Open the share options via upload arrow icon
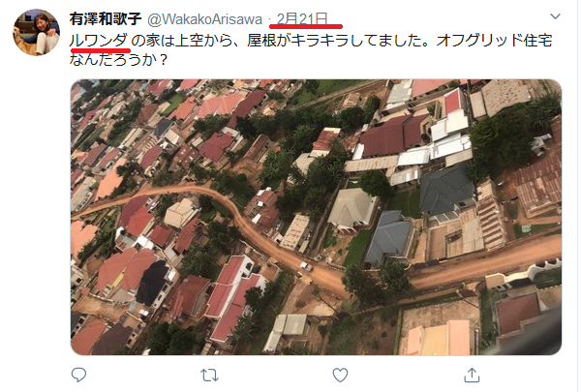 pos(472,375)
